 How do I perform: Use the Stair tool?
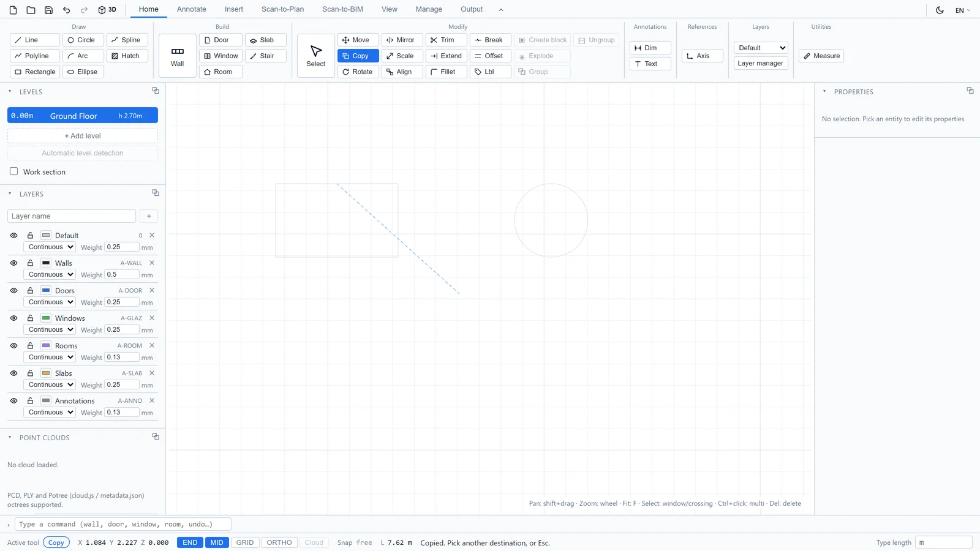[x=266, y=56]
